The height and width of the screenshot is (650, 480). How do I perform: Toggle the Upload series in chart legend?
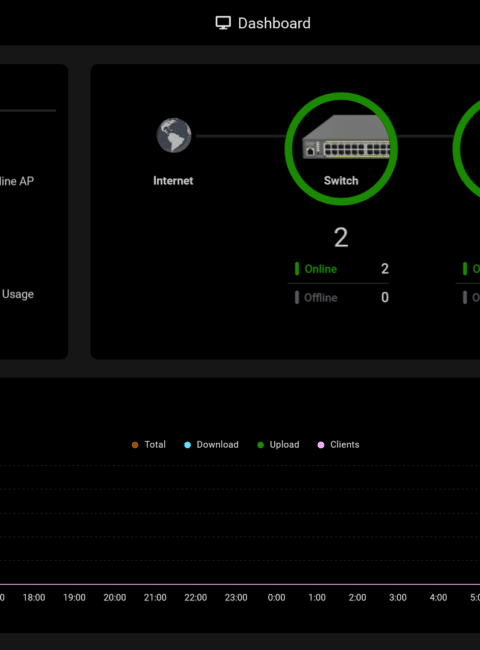pos(278,445)
